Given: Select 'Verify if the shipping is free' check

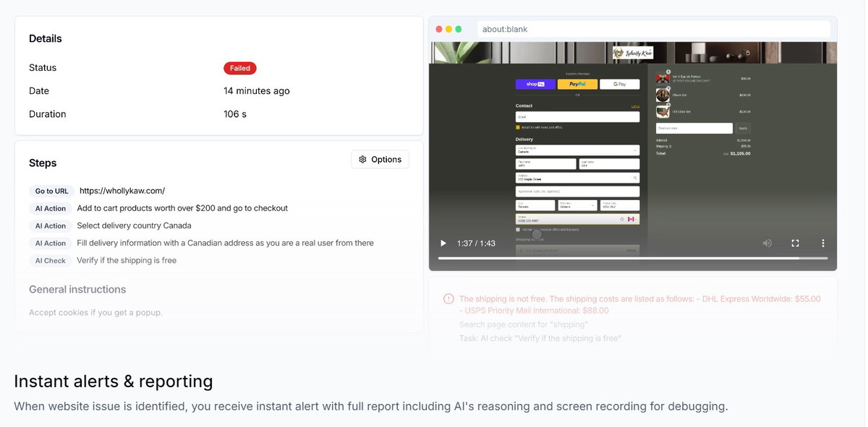Looking at the screenshot, I should [127, 260].
